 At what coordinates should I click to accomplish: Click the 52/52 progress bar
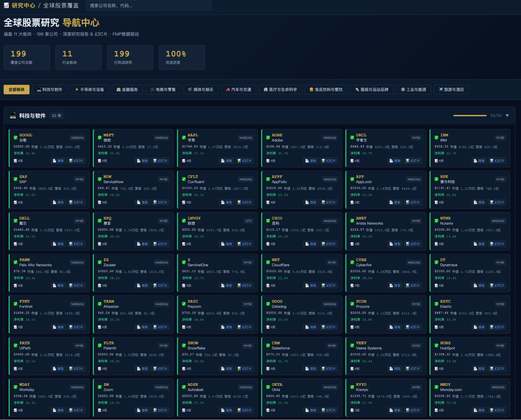(x=470, y=115)
